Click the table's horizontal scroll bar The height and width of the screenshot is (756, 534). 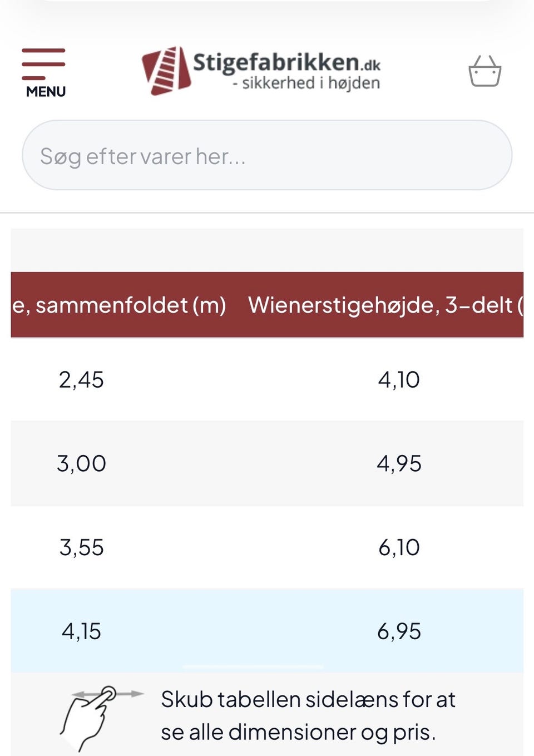[253, 666]
